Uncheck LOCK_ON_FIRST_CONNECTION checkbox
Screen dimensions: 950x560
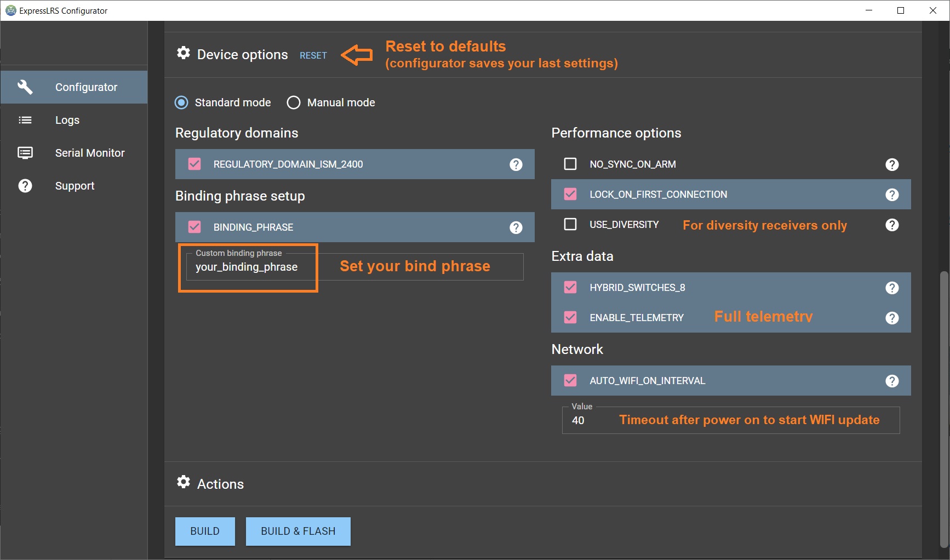coord(570,194)
